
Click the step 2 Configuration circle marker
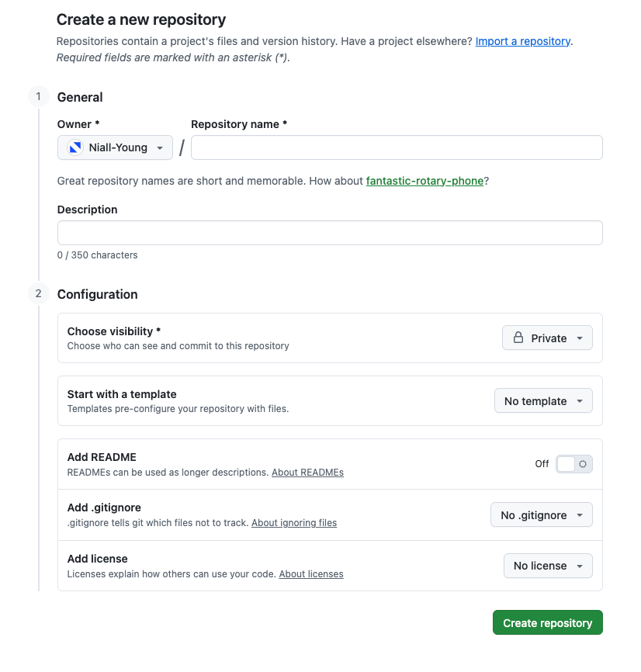pyautogui.click(x=39, y=293)
